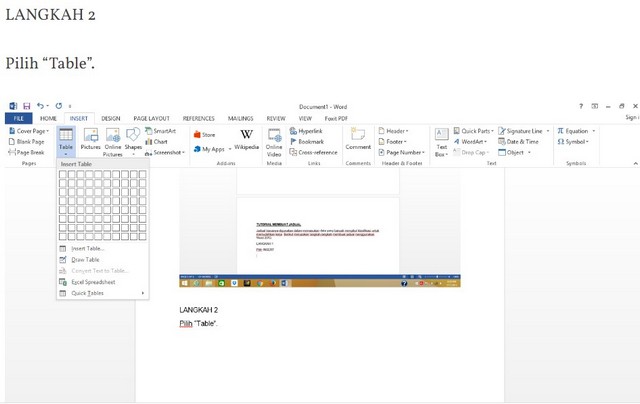Open the Online Pictures tool
The height and width of the screenshot is (404, 640).
tap(113, 141)
